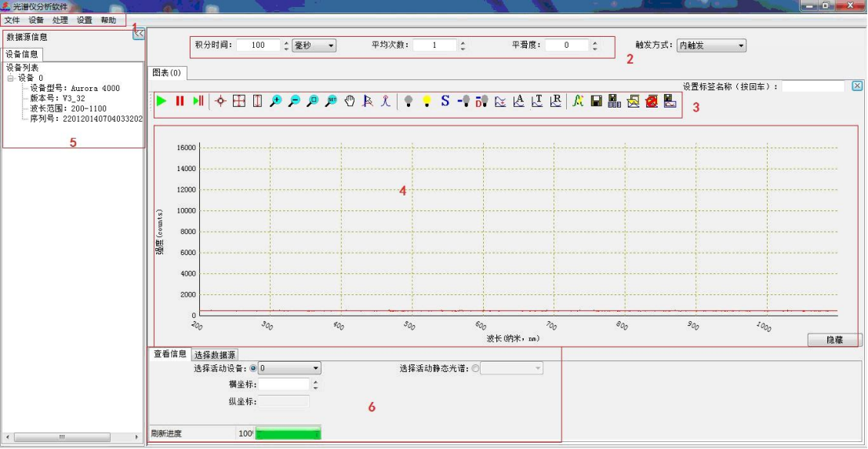Select the hand pan tool

pyautogui.click(x=350, y=101)
